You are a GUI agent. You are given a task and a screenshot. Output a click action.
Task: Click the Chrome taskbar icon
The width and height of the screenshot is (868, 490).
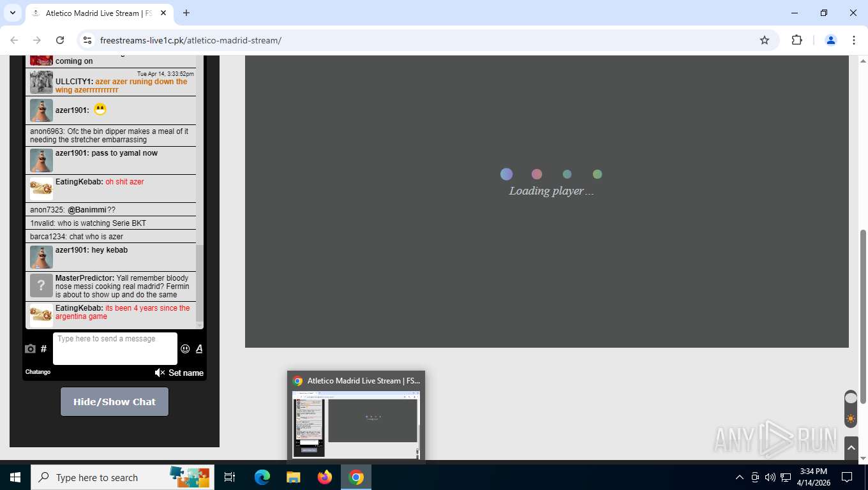point(356,477)
